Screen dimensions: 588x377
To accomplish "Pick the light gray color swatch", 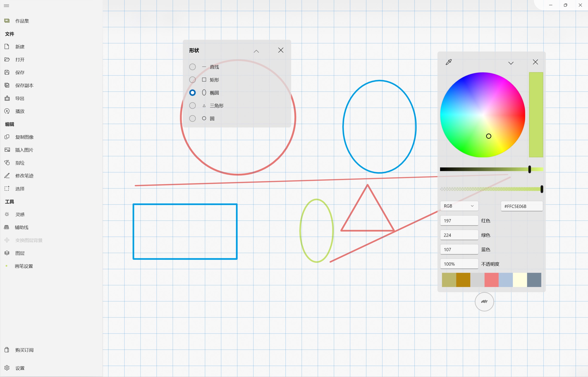I will click(x=477, y=280).
